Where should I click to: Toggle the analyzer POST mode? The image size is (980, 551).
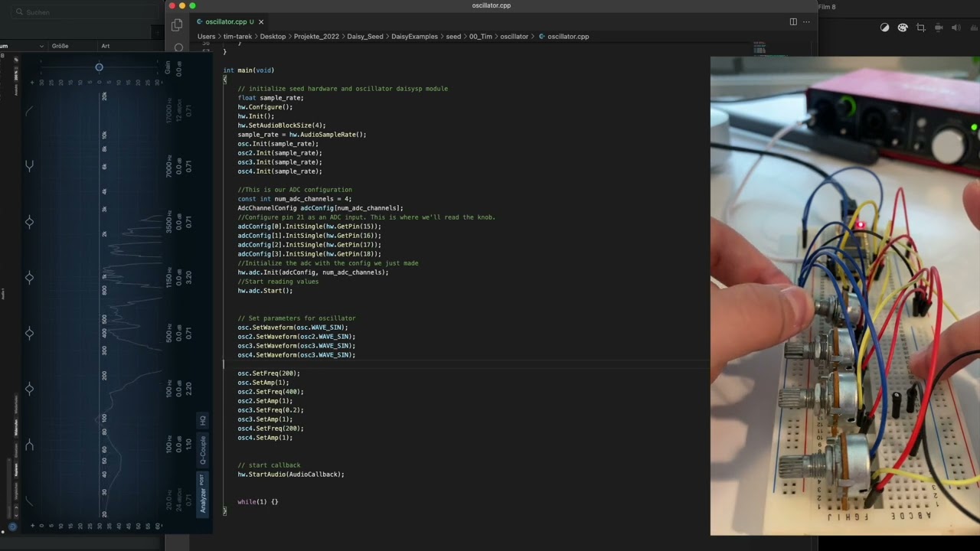(x=202, y=480)
